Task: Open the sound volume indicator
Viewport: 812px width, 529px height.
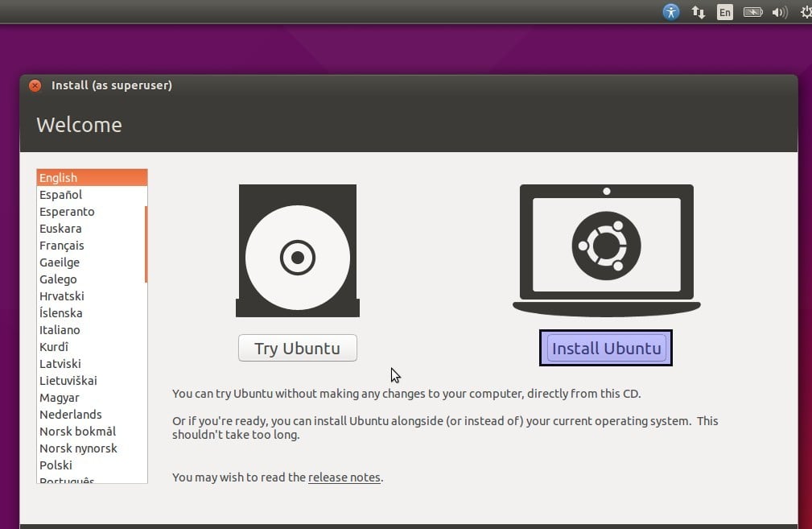Action: pyautogui.click(x=779, y=12)
